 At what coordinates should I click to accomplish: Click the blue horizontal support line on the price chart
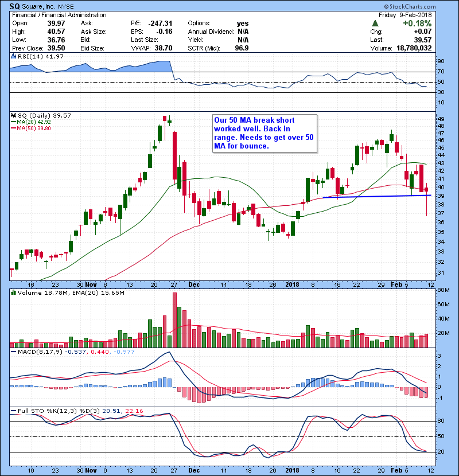377,196
